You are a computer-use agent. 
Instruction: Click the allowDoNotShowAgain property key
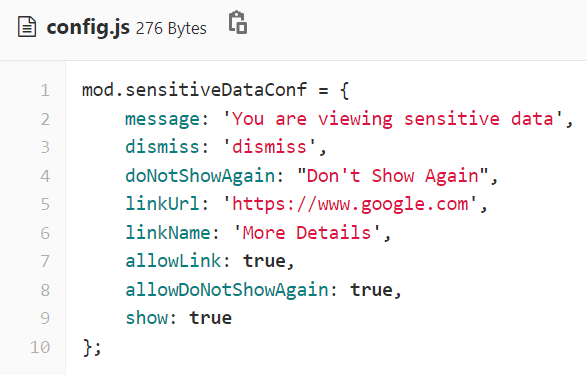[227, 290]
